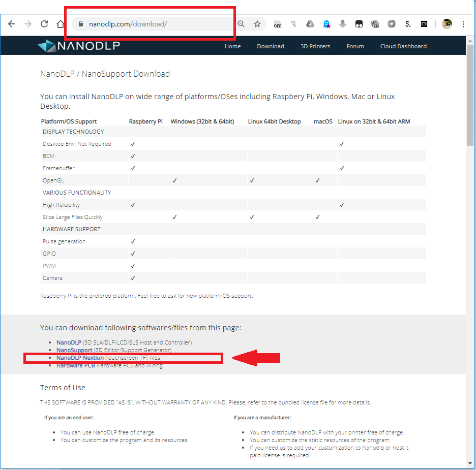This screenshot has height=470, width=476.
Task: Open the browser home page icon
Action: tap(61, 24)
